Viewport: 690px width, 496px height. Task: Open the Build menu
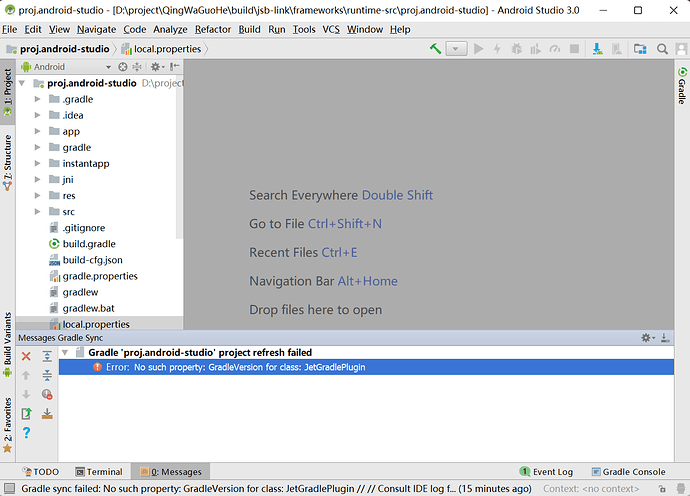249,29
